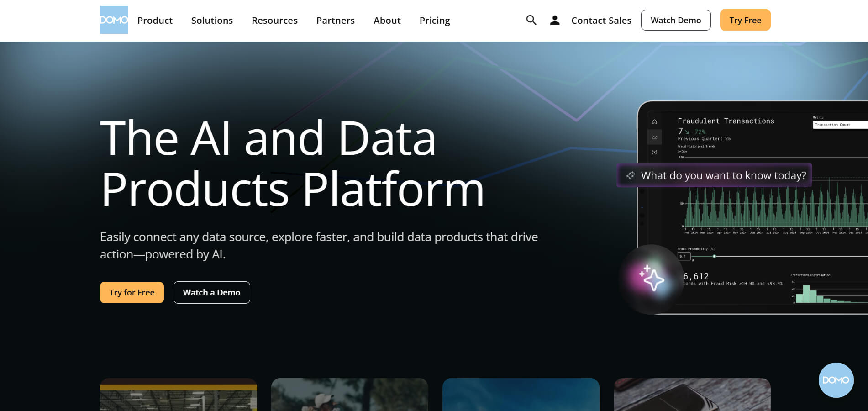Expand the Solutions navigation menu
The width and height of the screenshot is (868, 411).
point(212,21)
